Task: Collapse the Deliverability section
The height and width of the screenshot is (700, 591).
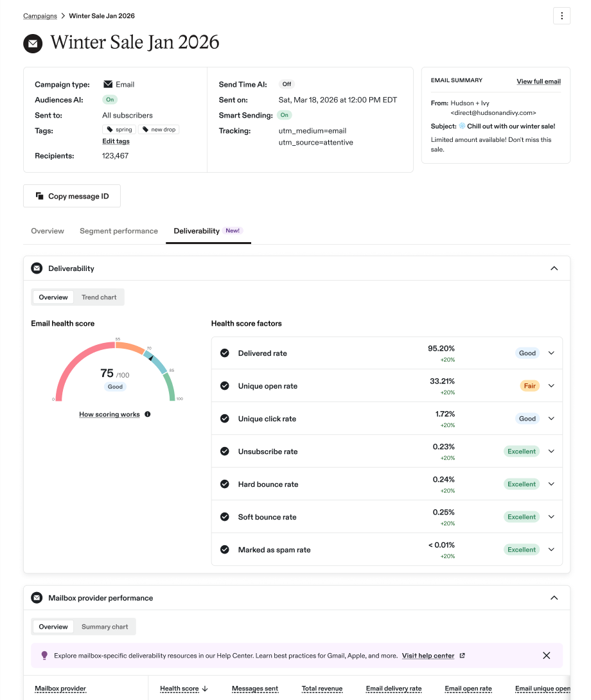Action: [554, 268]
